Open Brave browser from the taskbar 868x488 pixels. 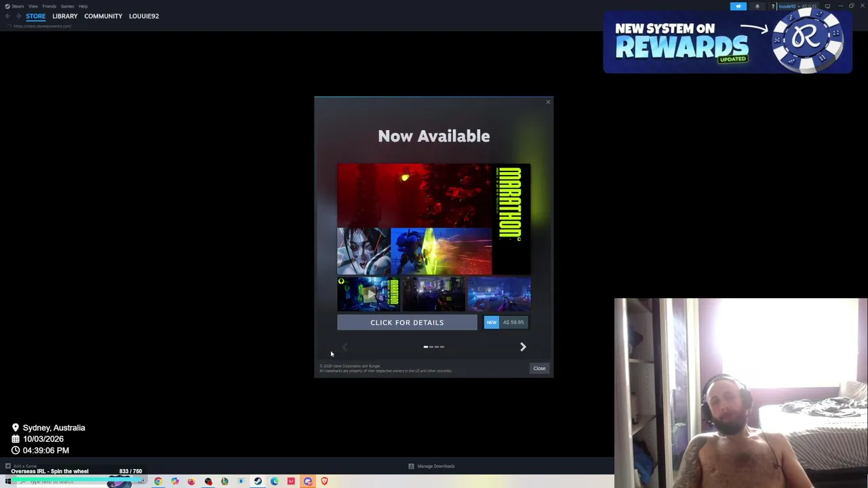pos(324,481)
